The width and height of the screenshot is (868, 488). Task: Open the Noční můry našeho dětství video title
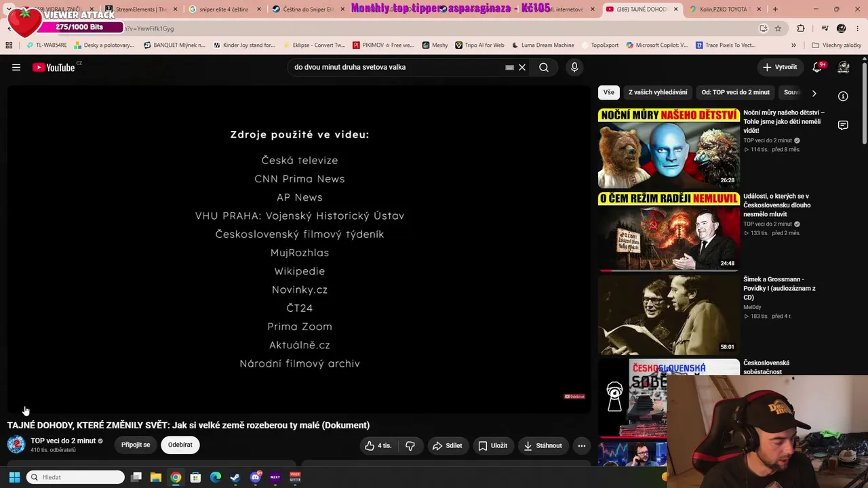(784, 121)
